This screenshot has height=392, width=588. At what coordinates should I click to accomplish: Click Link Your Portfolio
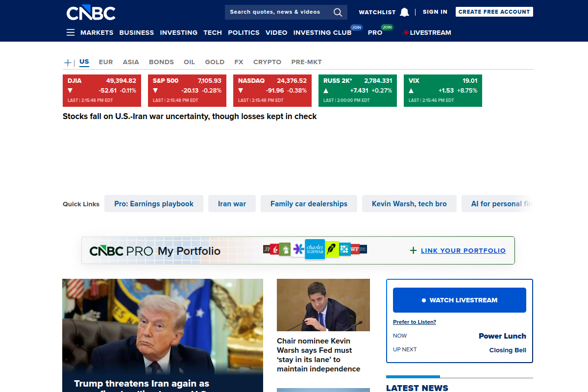[463, 250]
